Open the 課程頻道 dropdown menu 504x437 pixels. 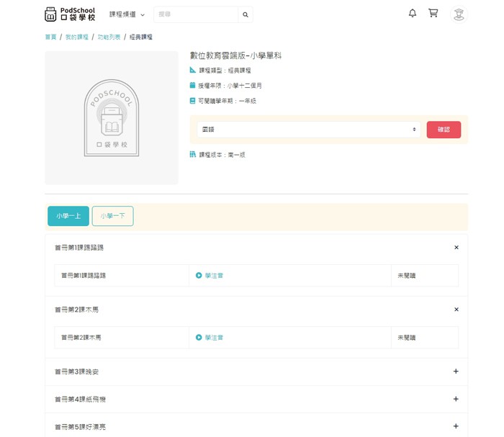tap(127, 14)
